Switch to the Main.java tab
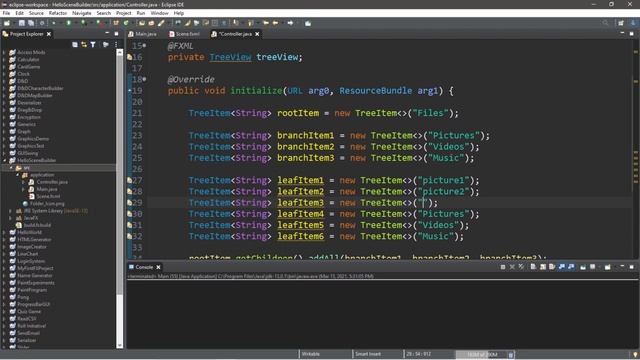Screen dimensions: 640x360 142,34
